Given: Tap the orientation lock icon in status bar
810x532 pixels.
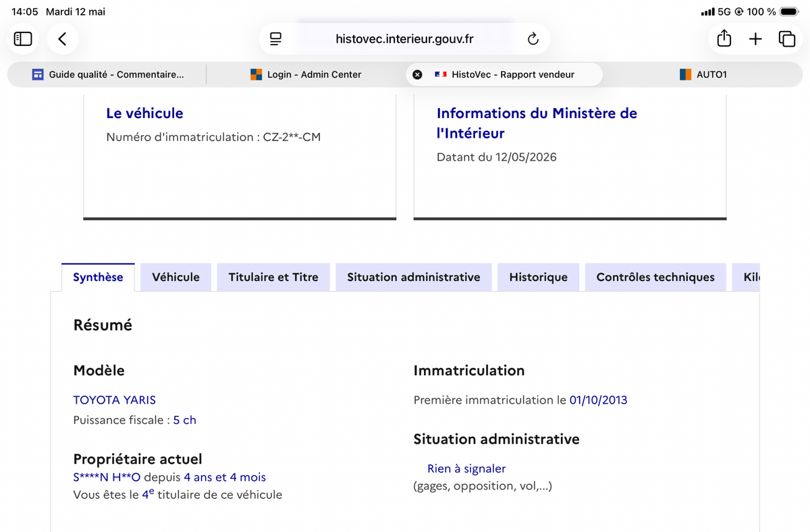Looking at the screenshot, I should tap(739, 11).
